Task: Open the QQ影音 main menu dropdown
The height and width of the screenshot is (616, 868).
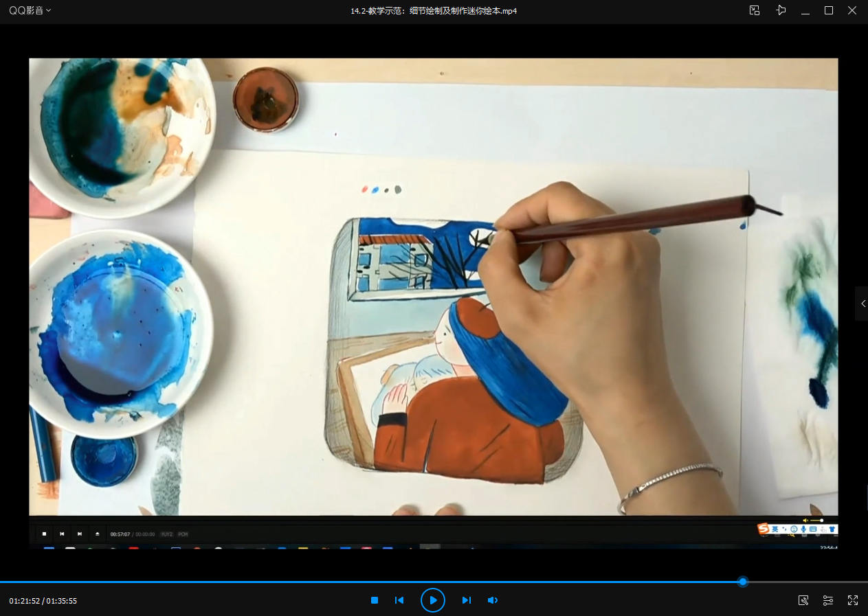Action: [30, 10]
